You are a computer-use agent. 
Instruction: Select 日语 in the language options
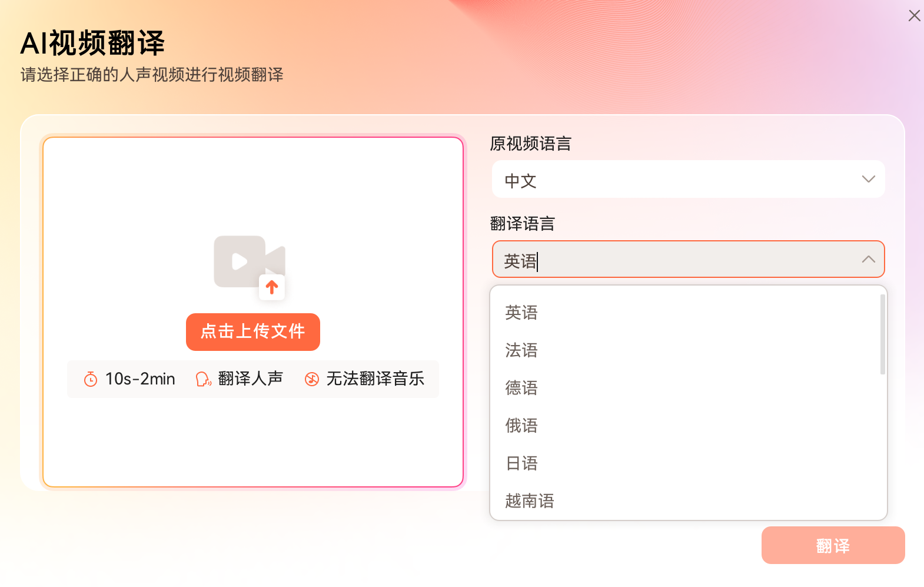[x=520, y=463]
